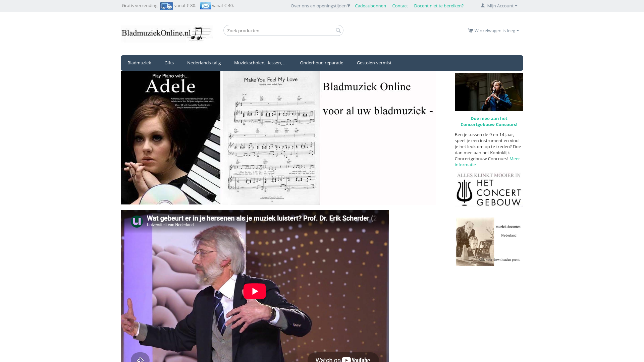
Task: Follow Docent niet te bereiken? link
Action: coord(439,6)
